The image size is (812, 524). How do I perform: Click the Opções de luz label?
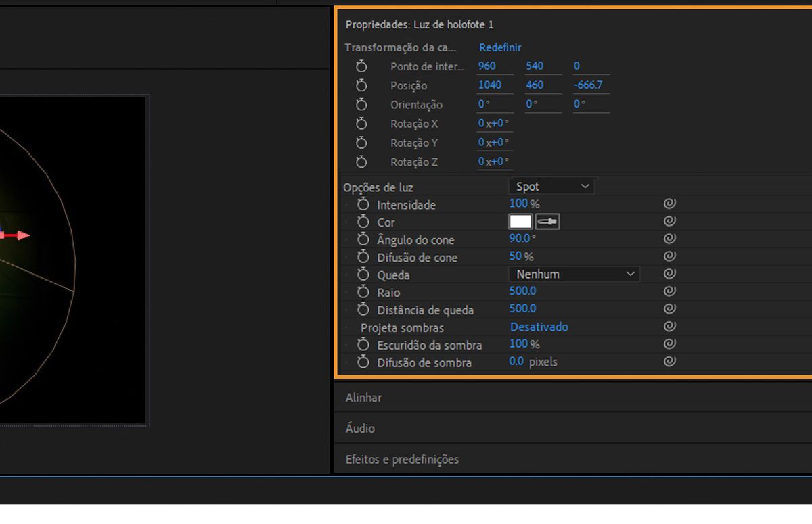click(x=378, y=187)
